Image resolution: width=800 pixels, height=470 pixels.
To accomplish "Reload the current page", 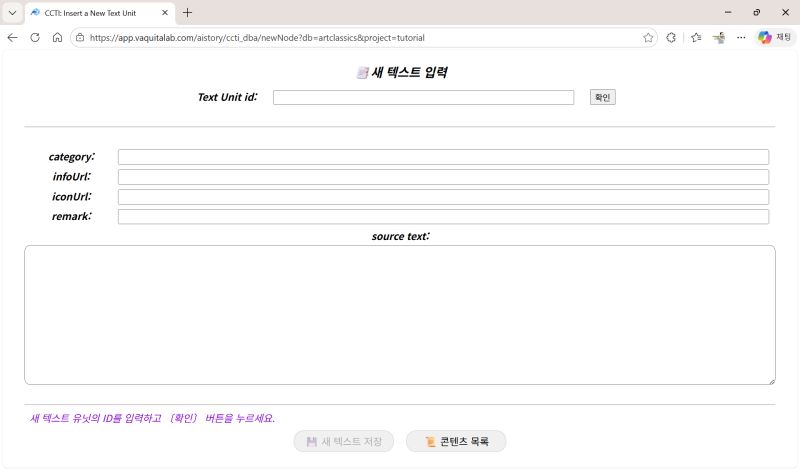I will 35,37.
